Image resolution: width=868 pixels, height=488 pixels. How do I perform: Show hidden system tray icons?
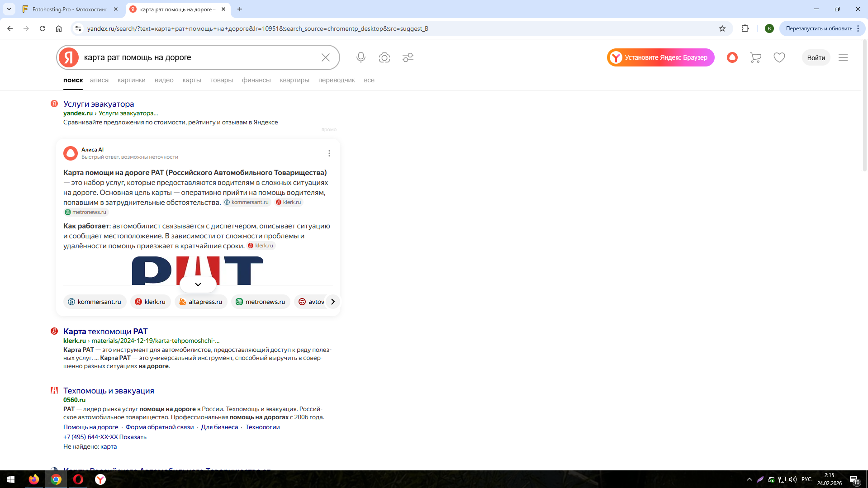[749, 479]
